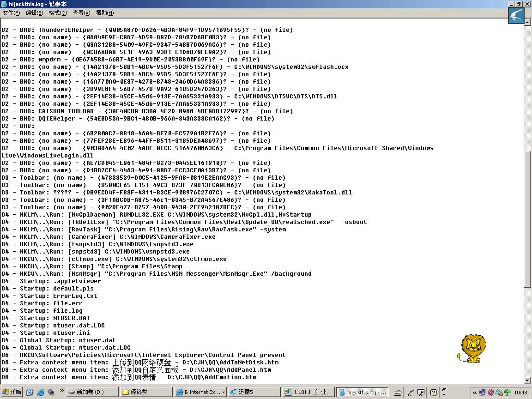The image size is (532, 399).
Task: Click the DTS.dll path text
Action: (286, 97)
